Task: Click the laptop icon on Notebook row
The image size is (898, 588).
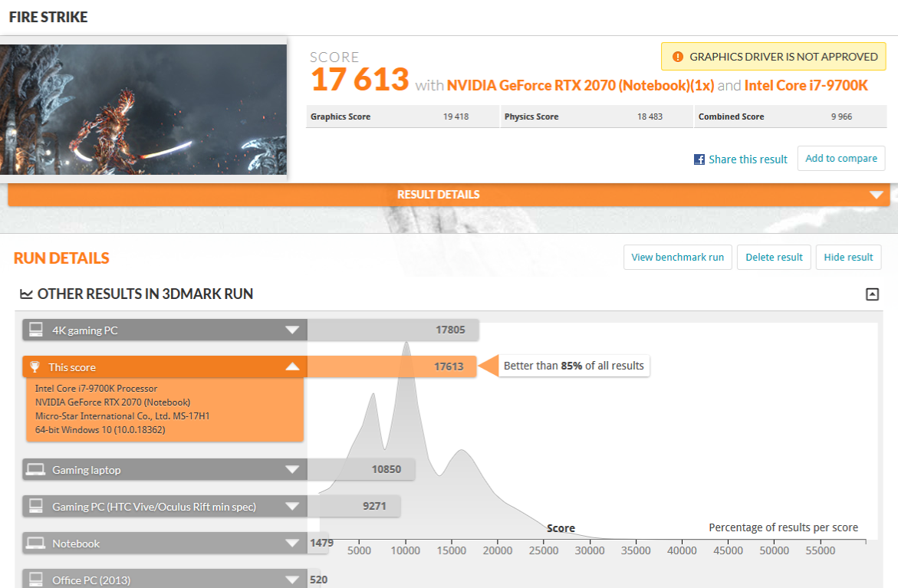Action: pos(35,543)
